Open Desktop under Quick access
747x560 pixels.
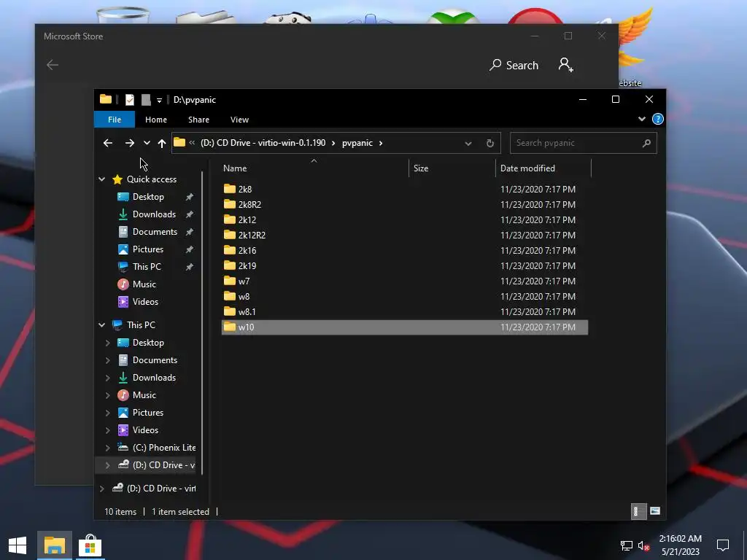[148, 197]
